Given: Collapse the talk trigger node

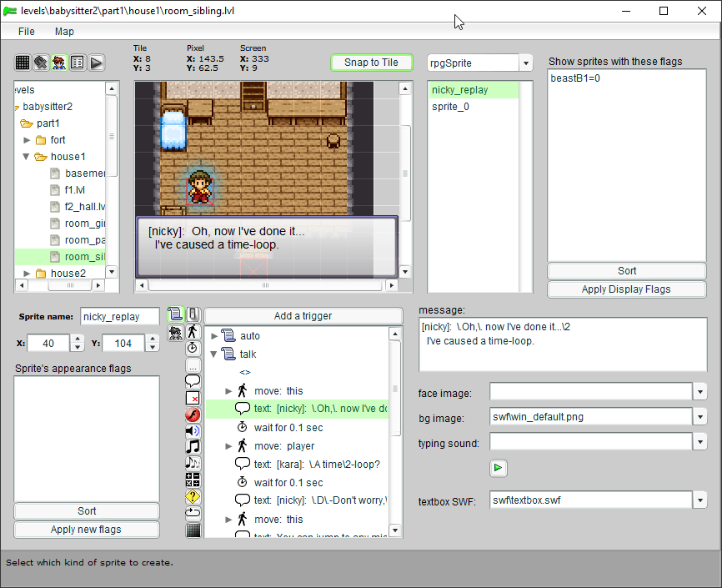Looking at the screenshot, I should tap(214, 354).
